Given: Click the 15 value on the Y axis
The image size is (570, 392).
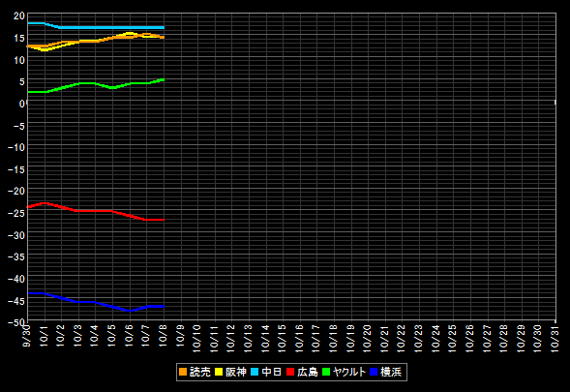Looking at the screenshot, I should 19,38.
